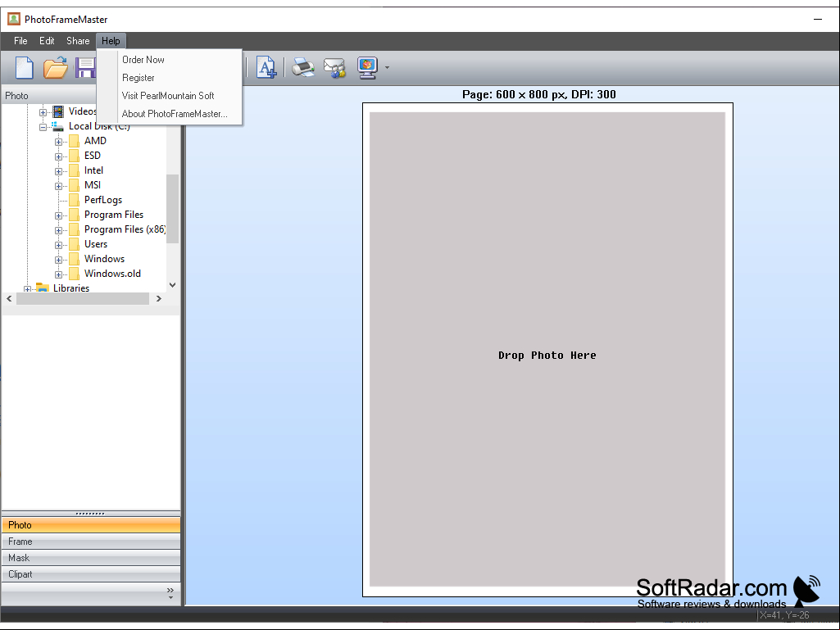
Task: Click the tree's vertical scrollbar thumb
Action: pos(172,209)
